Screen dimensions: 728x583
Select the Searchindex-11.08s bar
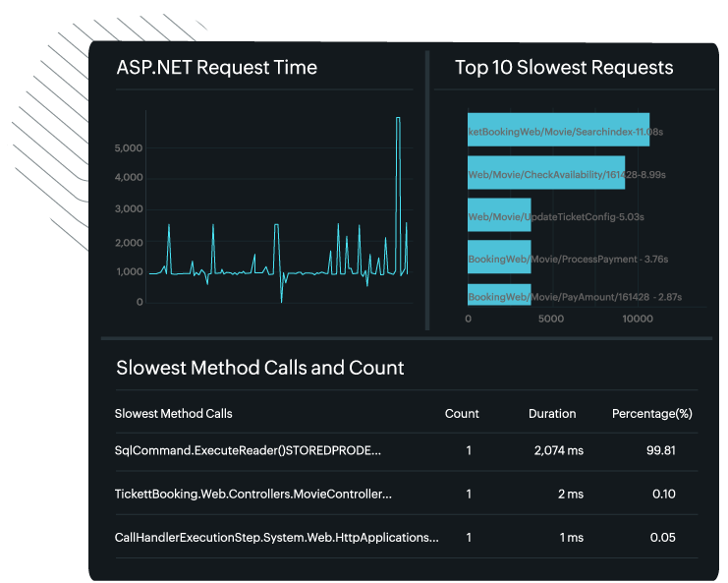[x=558, y=130]
